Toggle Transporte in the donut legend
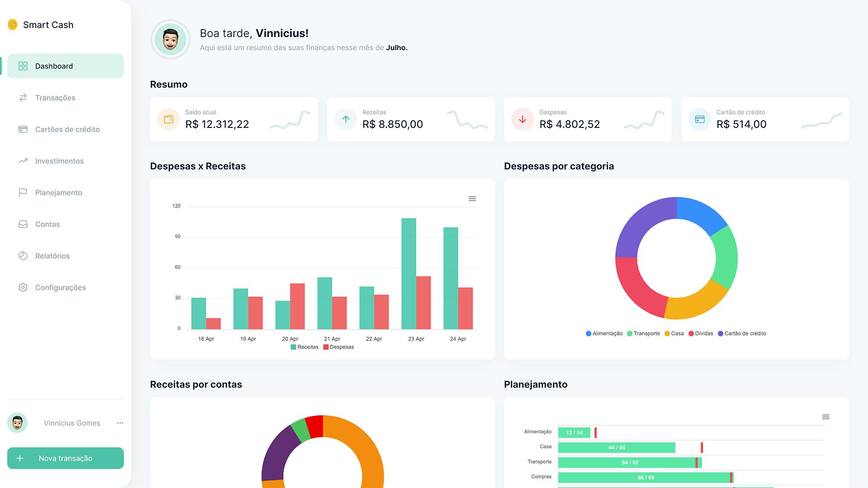The width and height of the screenshot is (868, 488). pyautogui.click(x=643, y=333)
